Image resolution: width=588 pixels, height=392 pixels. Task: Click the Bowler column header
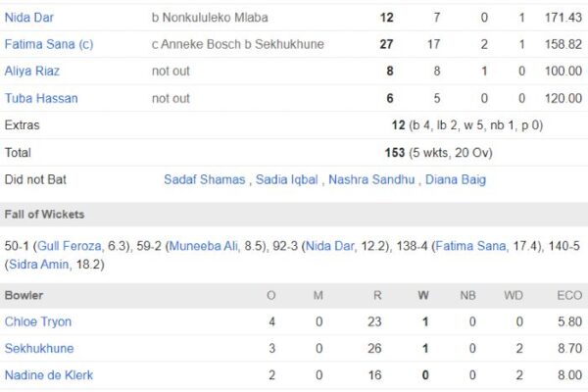[24, 295]
